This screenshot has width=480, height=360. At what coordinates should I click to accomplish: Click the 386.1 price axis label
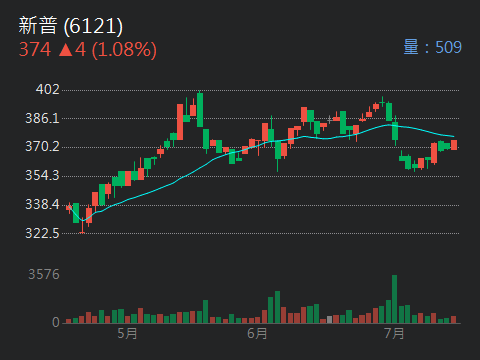(x=43, y=118)
